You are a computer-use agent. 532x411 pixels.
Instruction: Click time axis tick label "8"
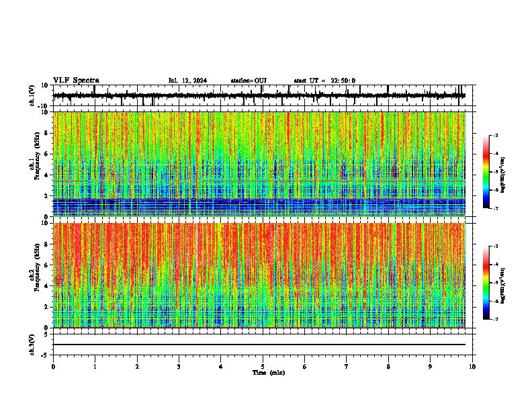pyautogui.click(x=388, y=367)
